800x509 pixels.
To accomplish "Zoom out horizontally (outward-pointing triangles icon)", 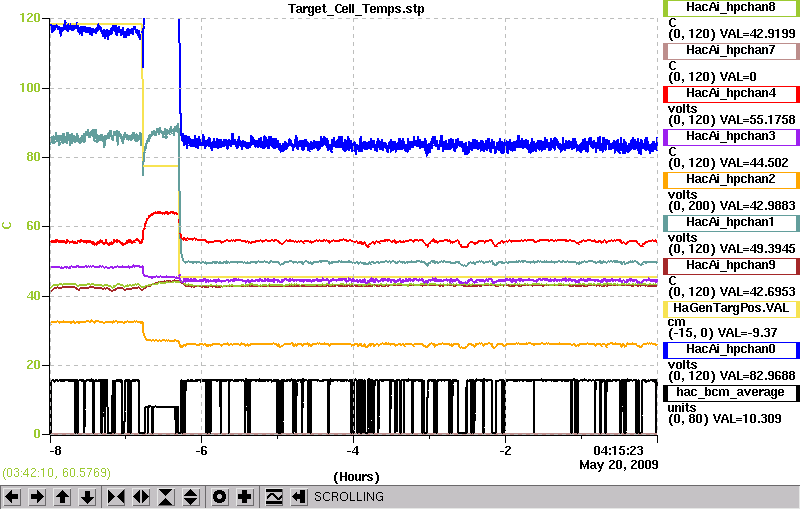I will [x=141, y=496].
